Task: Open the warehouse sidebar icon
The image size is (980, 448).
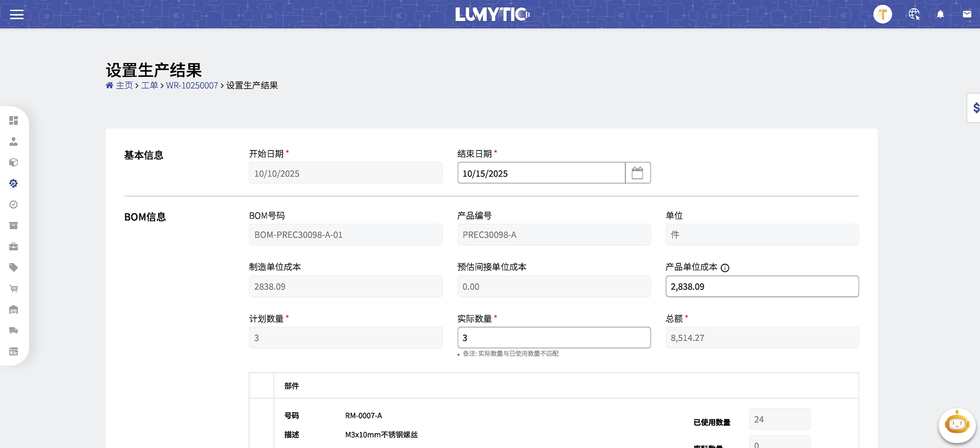Action: coord(14,310)
